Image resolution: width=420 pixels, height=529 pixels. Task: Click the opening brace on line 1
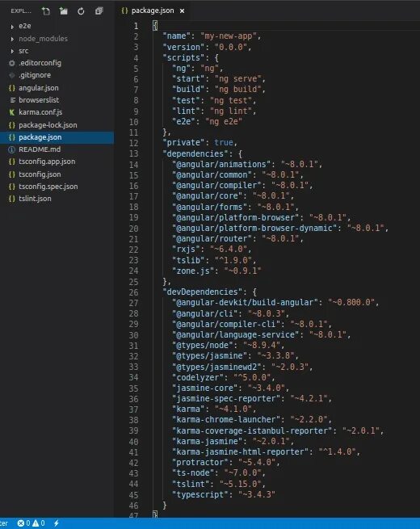[155, 26]
